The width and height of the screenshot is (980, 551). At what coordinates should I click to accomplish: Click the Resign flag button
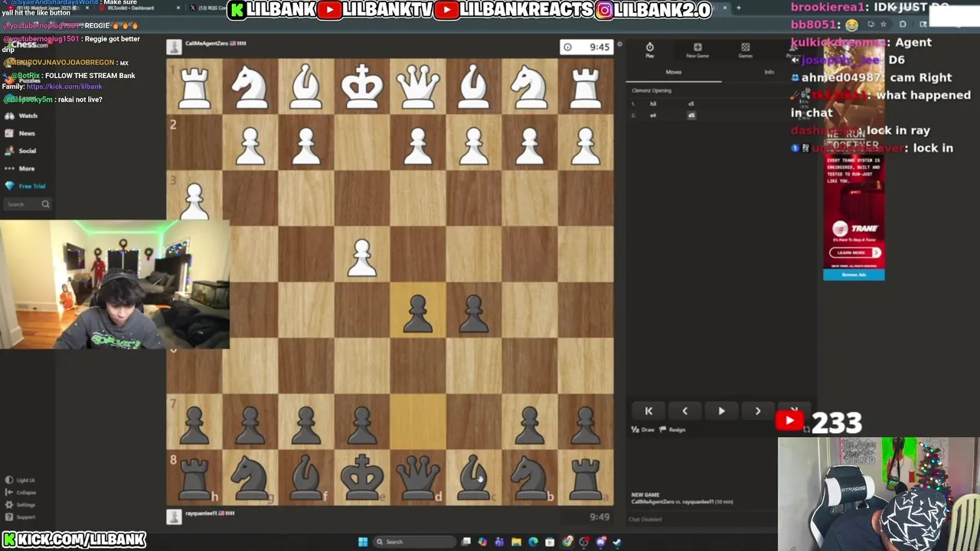pyautogui.click(x=672, y=430)
